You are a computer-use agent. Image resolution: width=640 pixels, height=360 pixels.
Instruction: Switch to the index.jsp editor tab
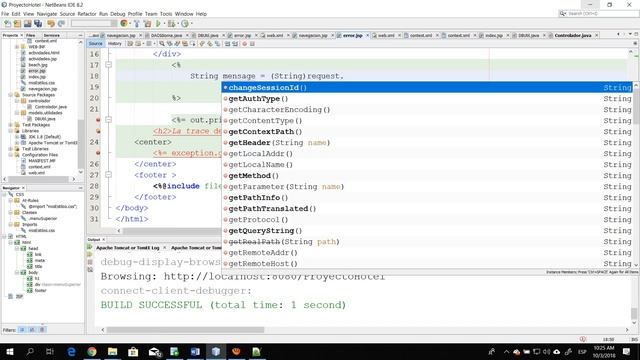[x=494, y=36]
